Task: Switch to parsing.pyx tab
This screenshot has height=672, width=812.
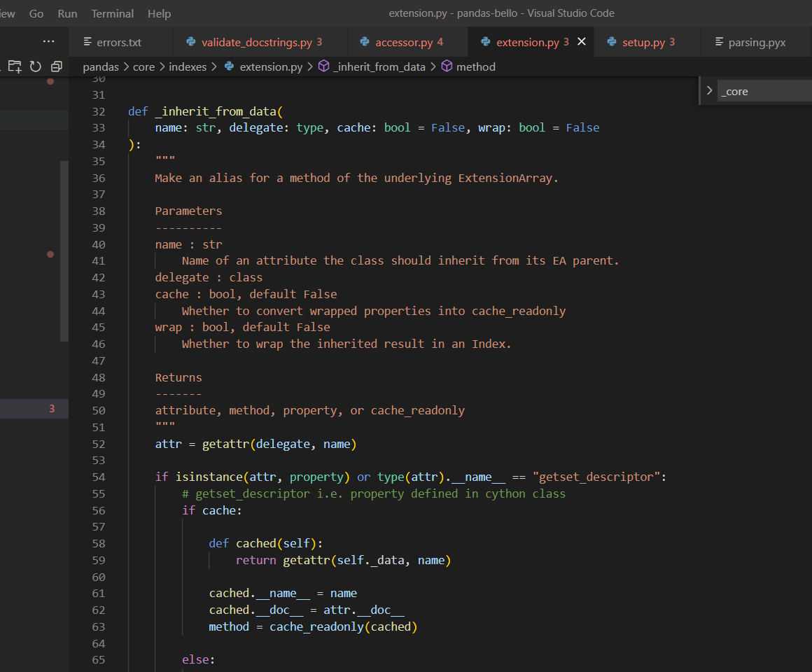Action: [757, 42]
